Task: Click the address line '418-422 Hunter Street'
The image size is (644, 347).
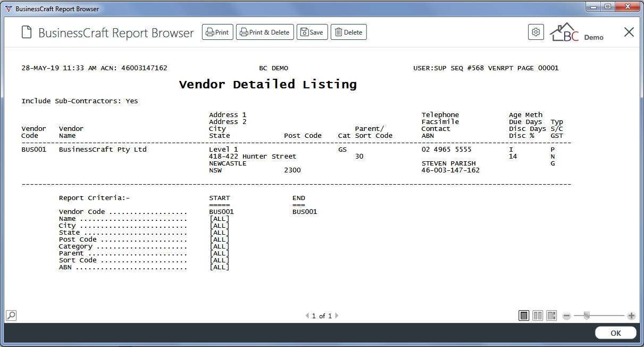Action: click(253, 156)
